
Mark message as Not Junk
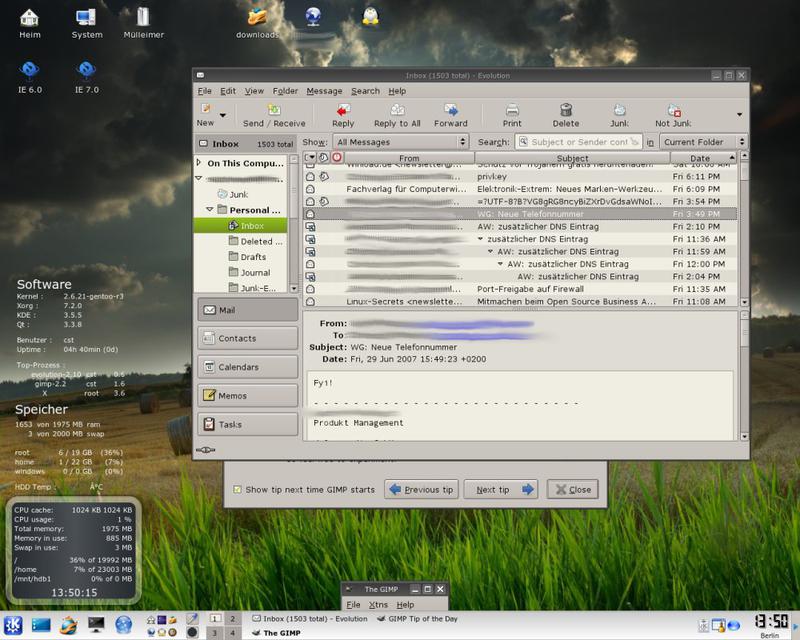(675, 115)
